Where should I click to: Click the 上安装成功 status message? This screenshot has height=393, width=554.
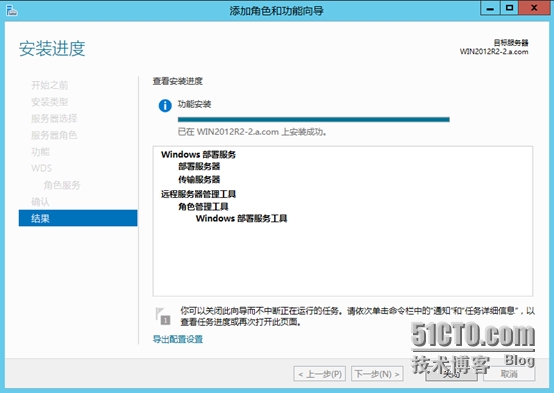click(x=252, y=132)
